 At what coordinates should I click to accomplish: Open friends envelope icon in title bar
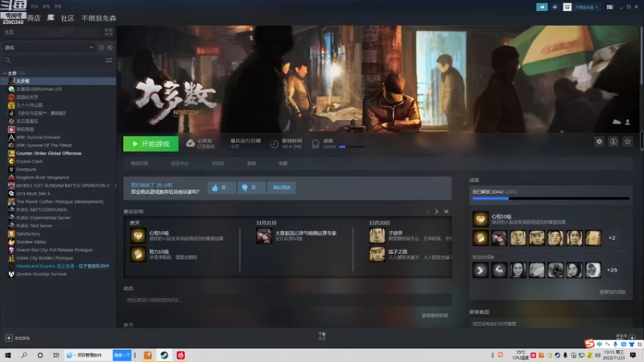tap(555, 7)
